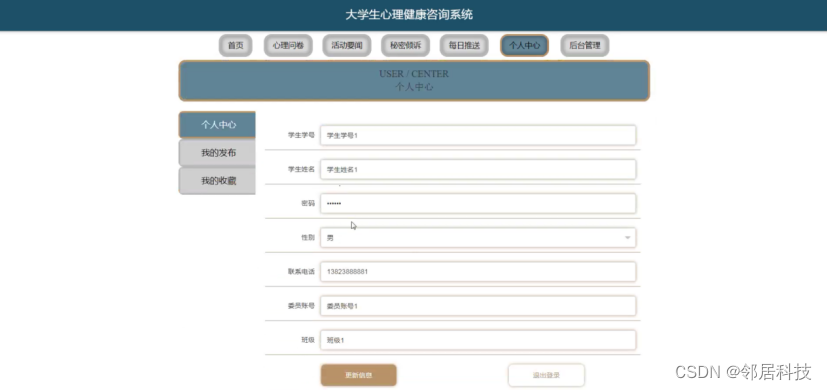This screenshot has height=390, width=827.
Task: Click the USER / CENTER banner heading
Action: (x=414, y=74)
